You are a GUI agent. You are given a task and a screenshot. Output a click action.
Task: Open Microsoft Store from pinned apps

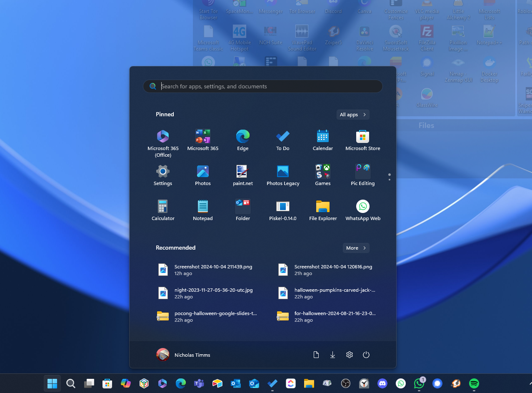click(x=362, y=140)
